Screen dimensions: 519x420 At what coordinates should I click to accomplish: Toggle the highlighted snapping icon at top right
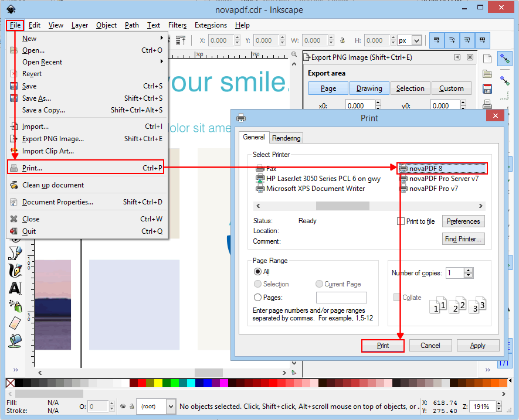[505, 59]
